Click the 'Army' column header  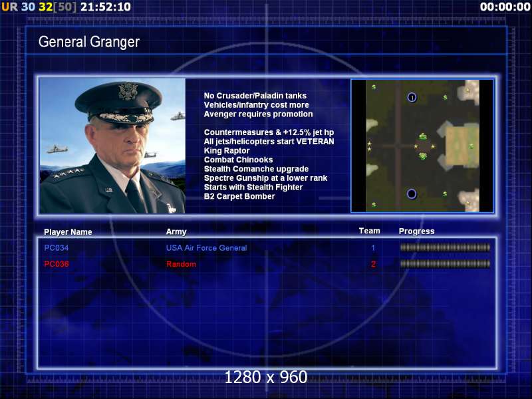tap(176, 231)
